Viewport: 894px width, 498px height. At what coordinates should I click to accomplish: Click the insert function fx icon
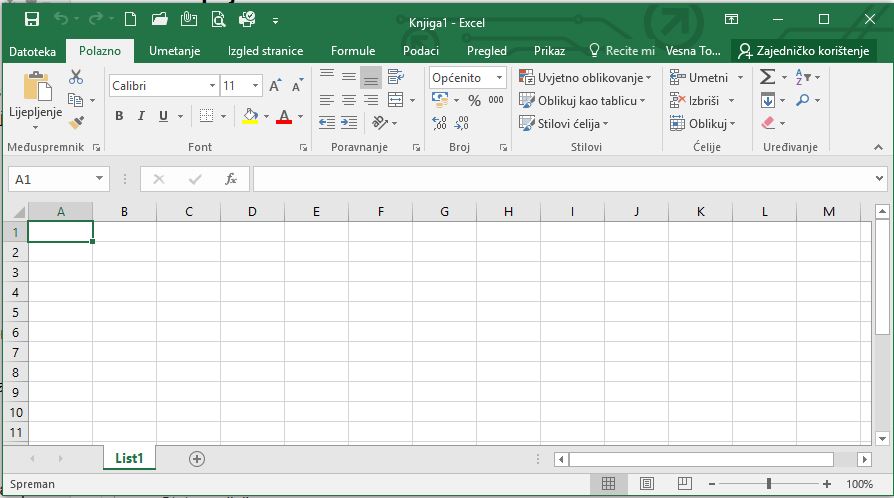[x=231, y=179]
